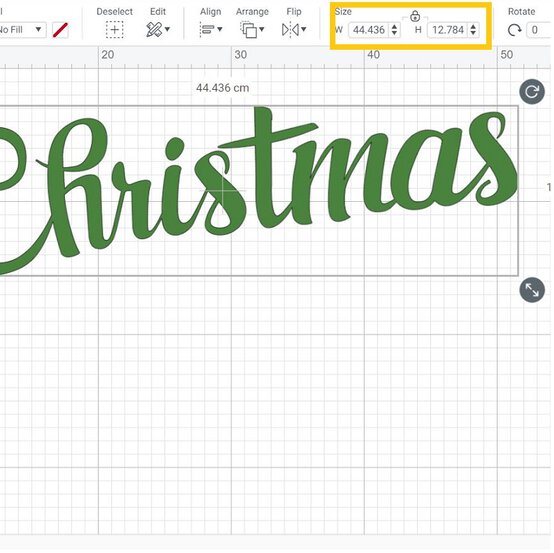Increase height using the up stepper arrow
The image size is (554, 553).
[473, 27]
